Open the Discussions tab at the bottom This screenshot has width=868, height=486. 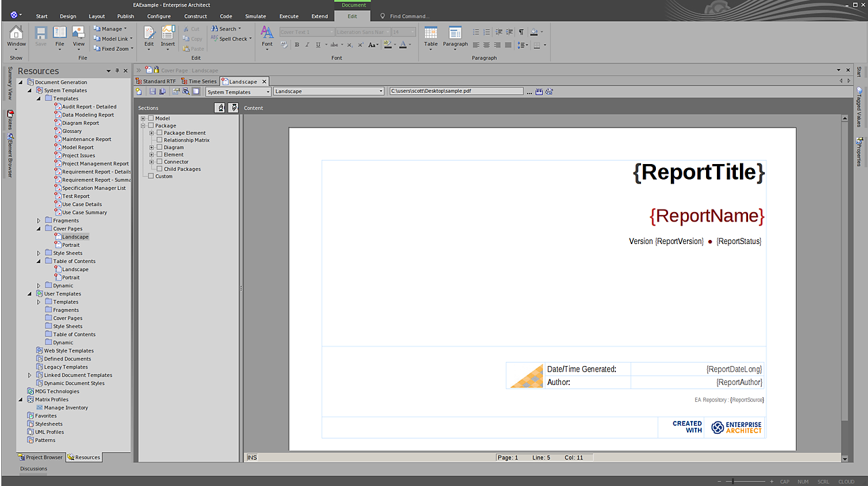(34, 468)
